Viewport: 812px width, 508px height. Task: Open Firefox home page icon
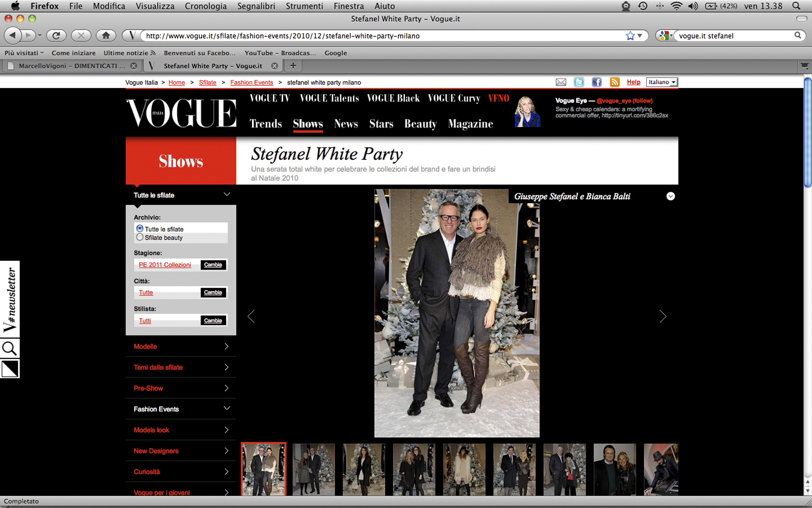[x=106, y=35]
